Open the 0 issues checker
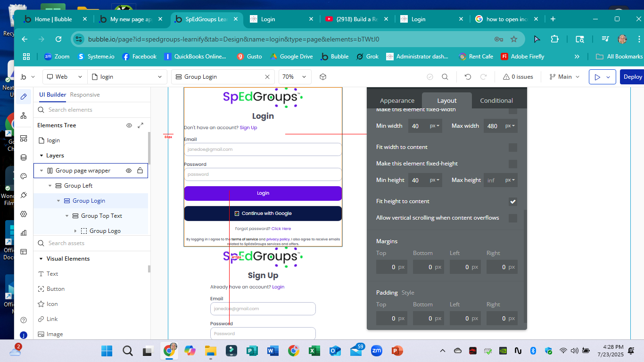The width and height of the screenshot is (644, 362). (518, 77)
